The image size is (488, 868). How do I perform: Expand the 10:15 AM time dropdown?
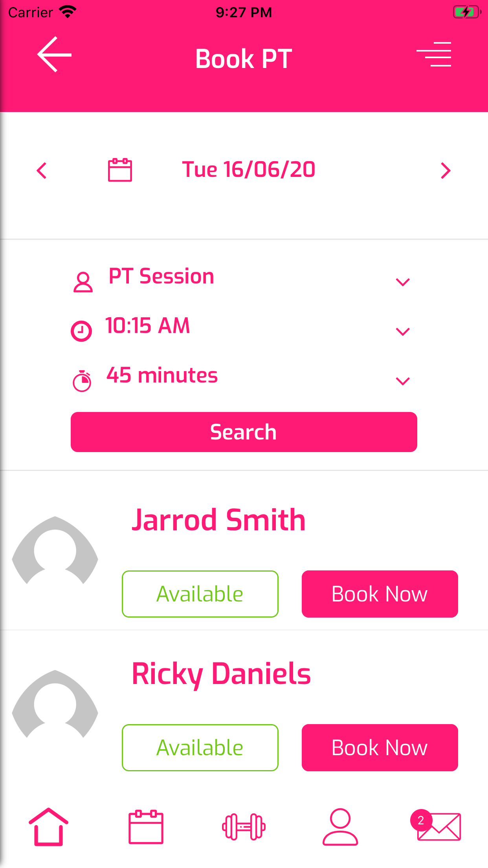click(x=403, y=331)
